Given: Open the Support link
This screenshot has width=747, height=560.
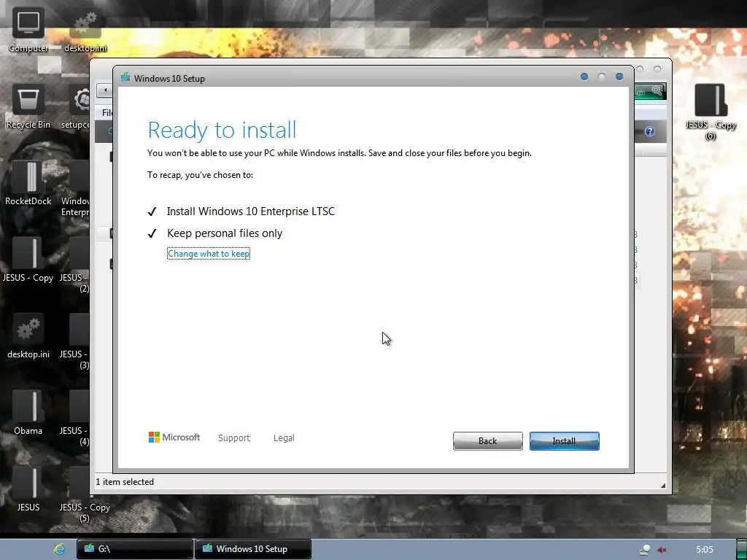Looking at the screenshot, I should click(x=234, y=437).
